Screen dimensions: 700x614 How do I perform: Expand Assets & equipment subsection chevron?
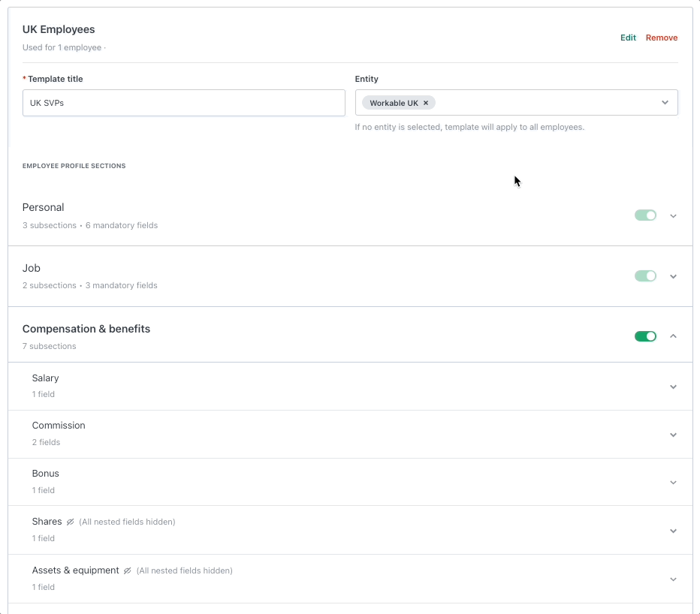(673, 579)
